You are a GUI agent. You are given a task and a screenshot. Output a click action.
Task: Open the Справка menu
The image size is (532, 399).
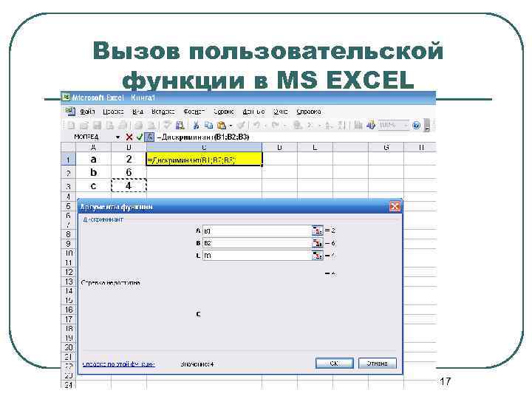pos(308,112)
